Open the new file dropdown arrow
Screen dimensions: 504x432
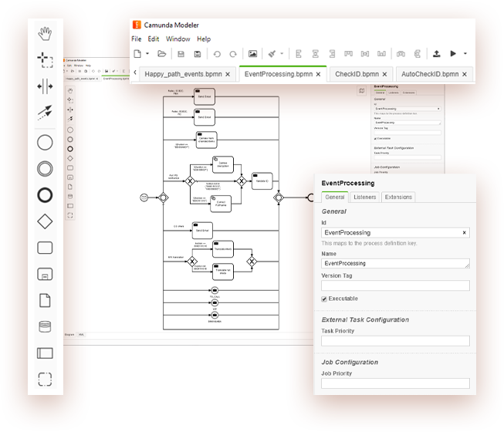147,54
